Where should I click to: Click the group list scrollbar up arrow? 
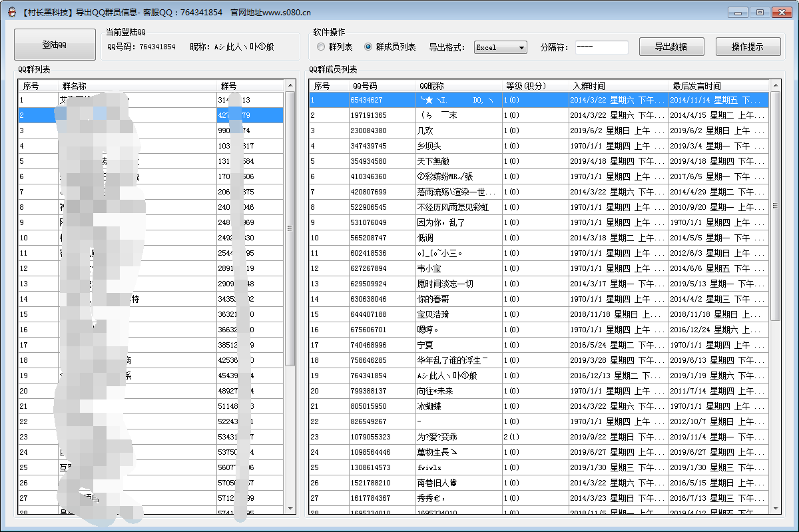[x=290, y=86]
